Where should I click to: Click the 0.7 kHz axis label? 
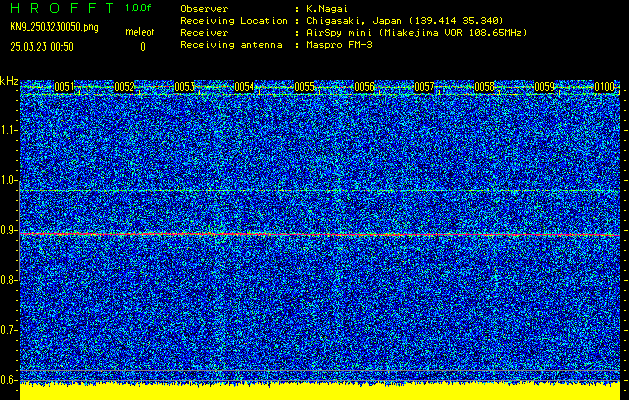(8, 330)
